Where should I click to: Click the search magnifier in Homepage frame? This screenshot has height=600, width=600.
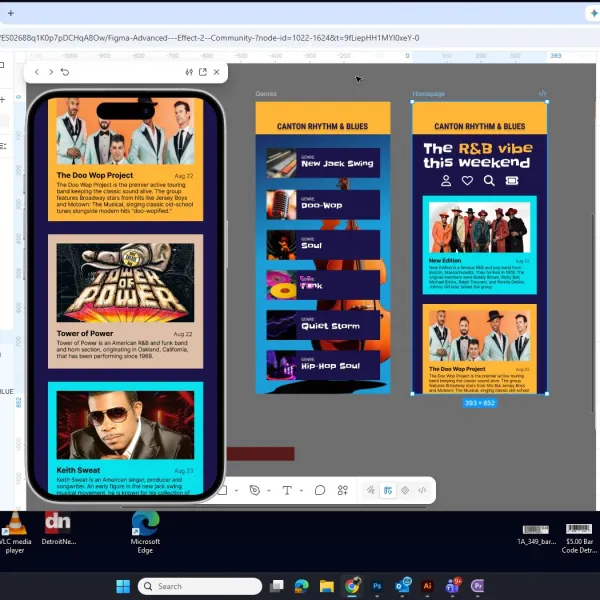(x=489, y=180)
